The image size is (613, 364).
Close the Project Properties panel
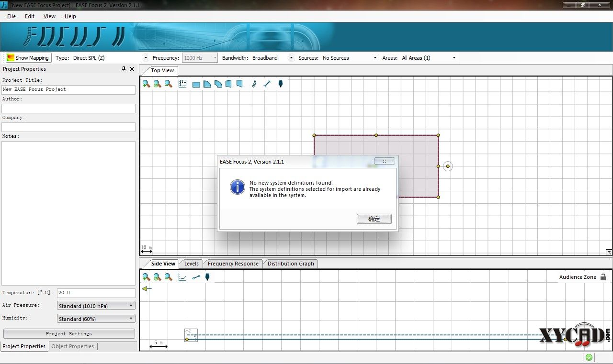132,69
